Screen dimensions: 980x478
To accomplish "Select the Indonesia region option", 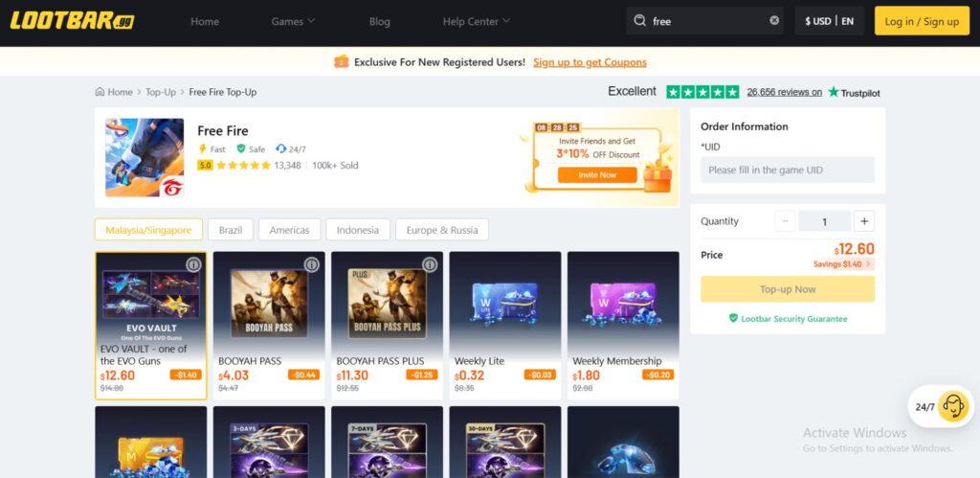I will pos(357,230).
